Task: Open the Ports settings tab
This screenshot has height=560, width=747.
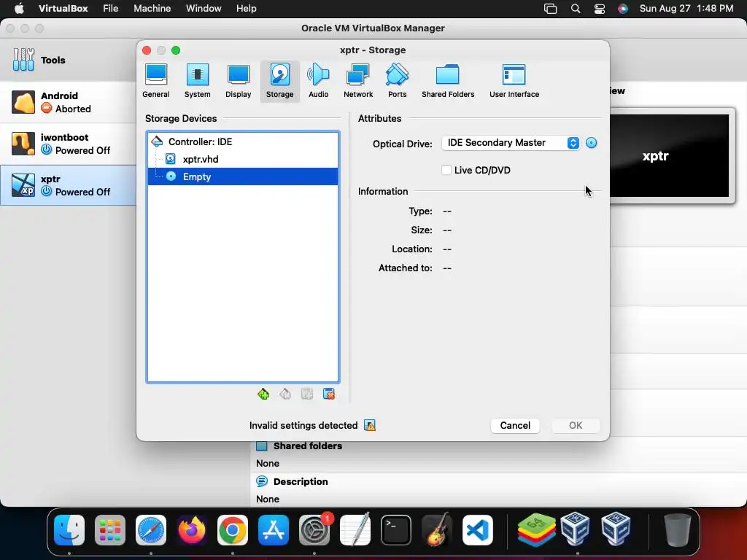Action: [398, 81]
